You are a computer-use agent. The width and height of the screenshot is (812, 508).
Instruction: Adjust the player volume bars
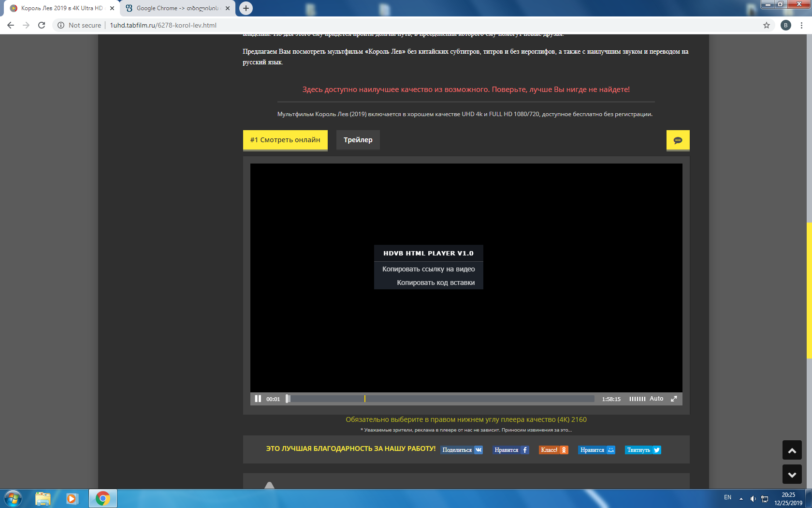pos(637,399)
